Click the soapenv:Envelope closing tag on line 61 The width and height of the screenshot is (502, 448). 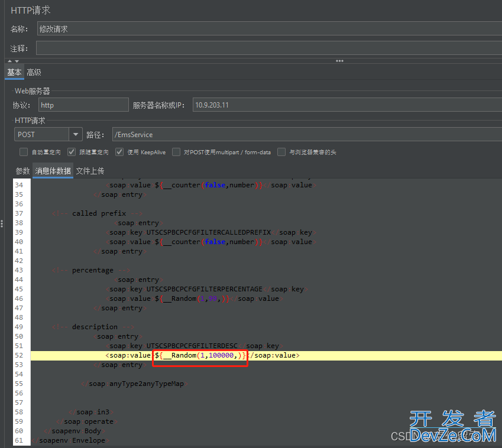click(x=70, y=440)
